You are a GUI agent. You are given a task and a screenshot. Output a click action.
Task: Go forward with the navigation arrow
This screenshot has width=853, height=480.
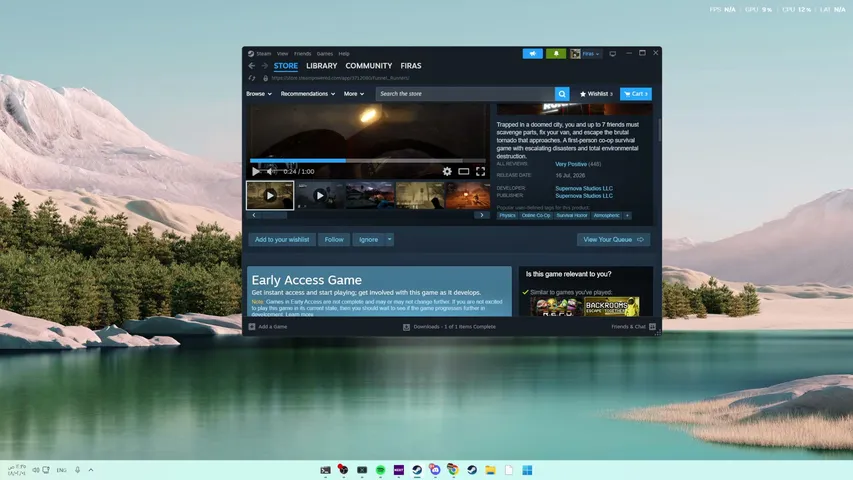click(x=264, y=66)
